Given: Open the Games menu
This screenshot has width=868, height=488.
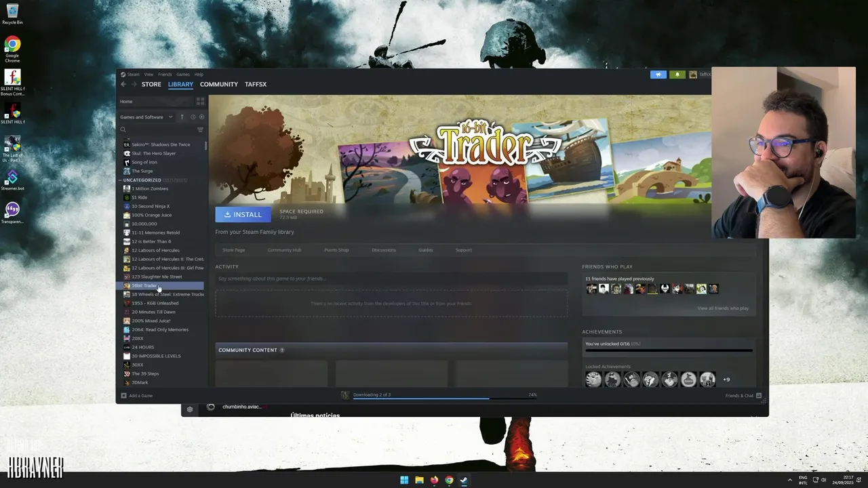Looking at the screenshot, I should click(183, 75).
